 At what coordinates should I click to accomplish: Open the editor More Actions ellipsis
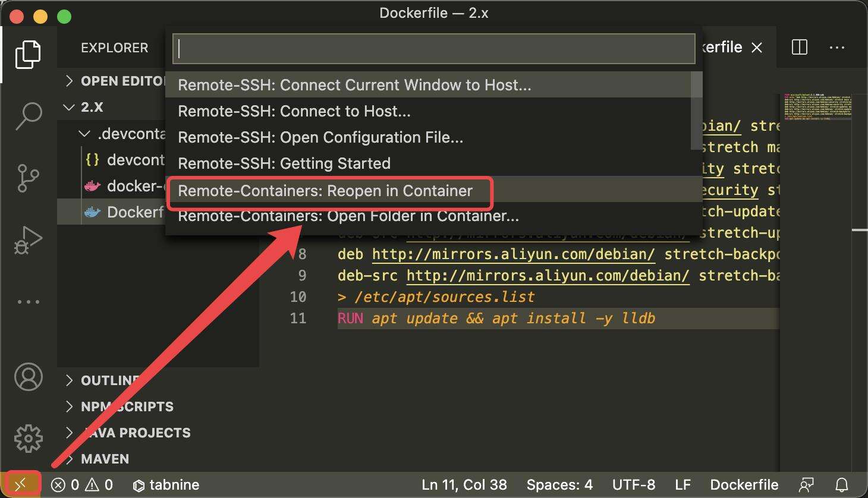click(x=837, y=48)
